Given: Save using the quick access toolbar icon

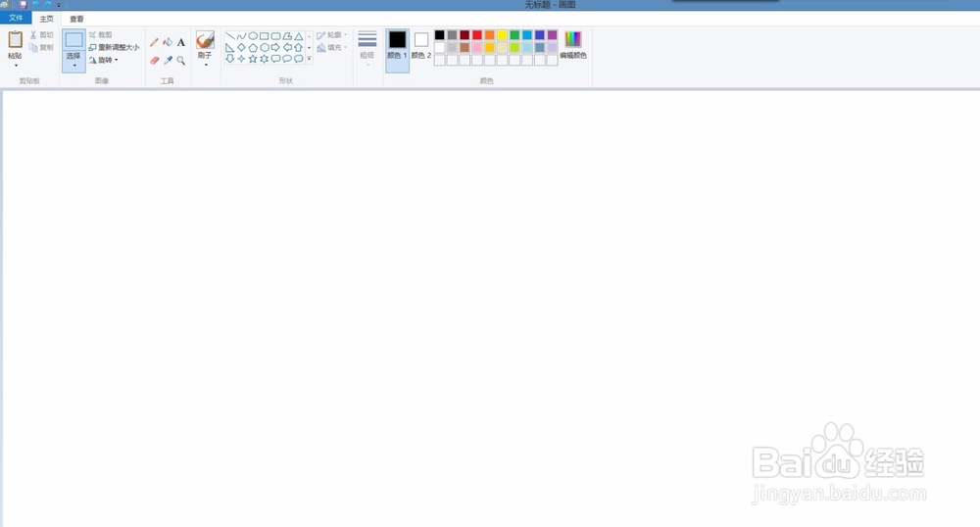Looking at the screenshot, I should (24, 4).
